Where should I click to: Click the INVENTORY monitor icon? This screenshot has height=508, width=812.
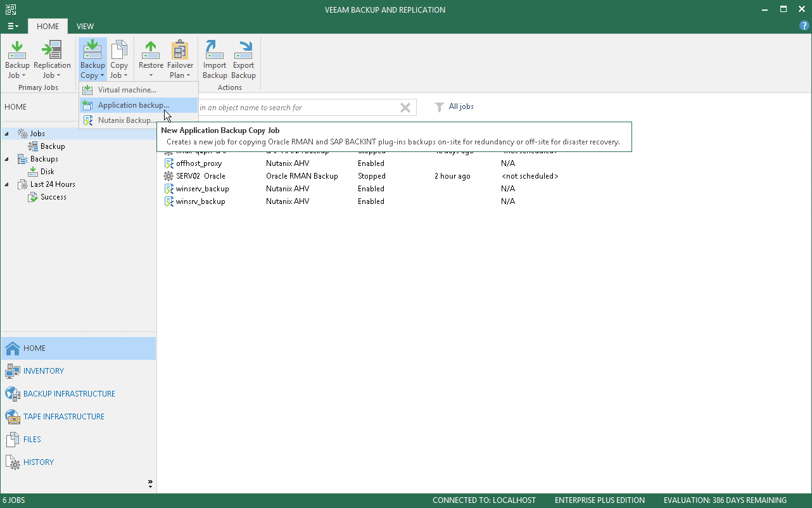(x=13, y=371)
